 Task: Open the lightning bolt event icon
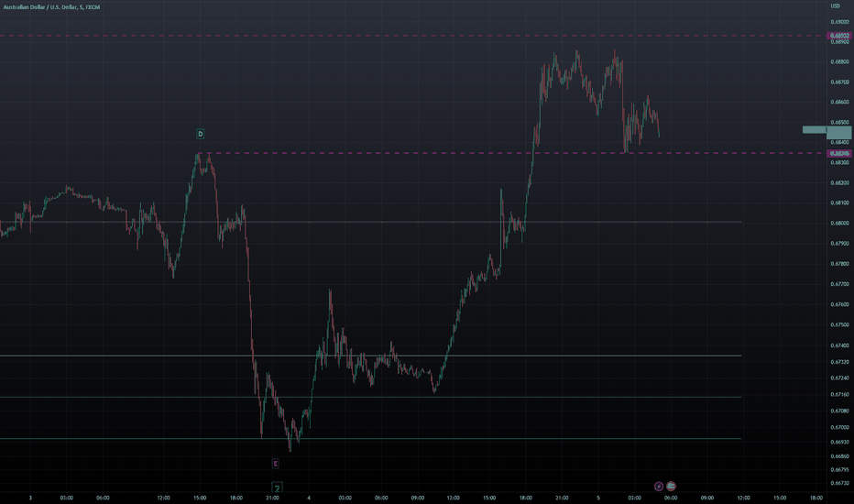659,486
